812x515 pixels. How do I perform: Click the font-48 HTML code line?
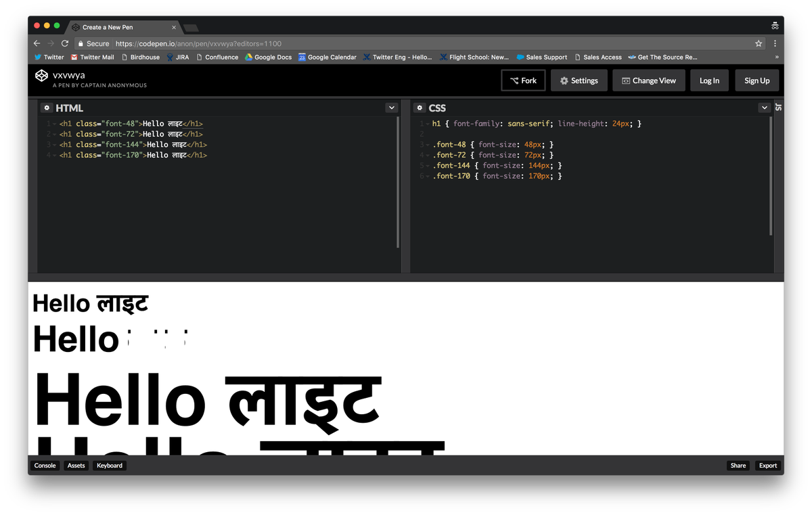click(131, 124)
